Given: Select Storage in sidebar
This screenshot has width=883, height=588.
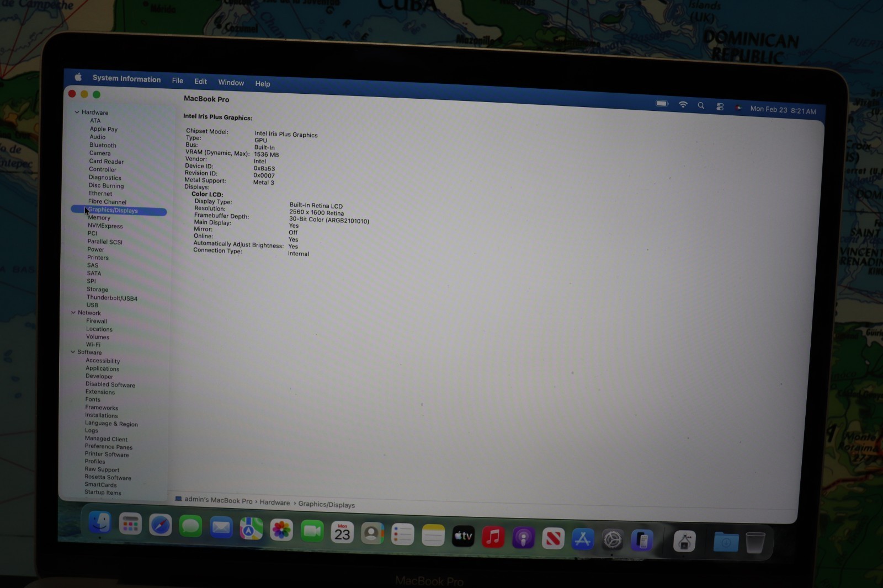Looking at the screenshot, I should point(97,289).
